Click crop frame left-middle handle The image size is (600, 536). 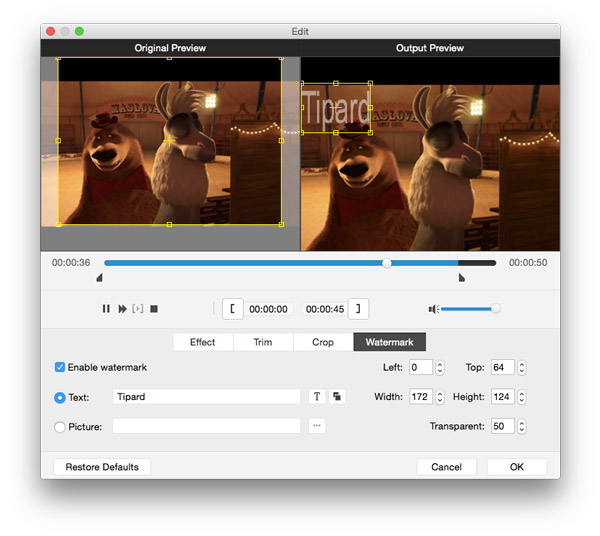coord(58,140)
